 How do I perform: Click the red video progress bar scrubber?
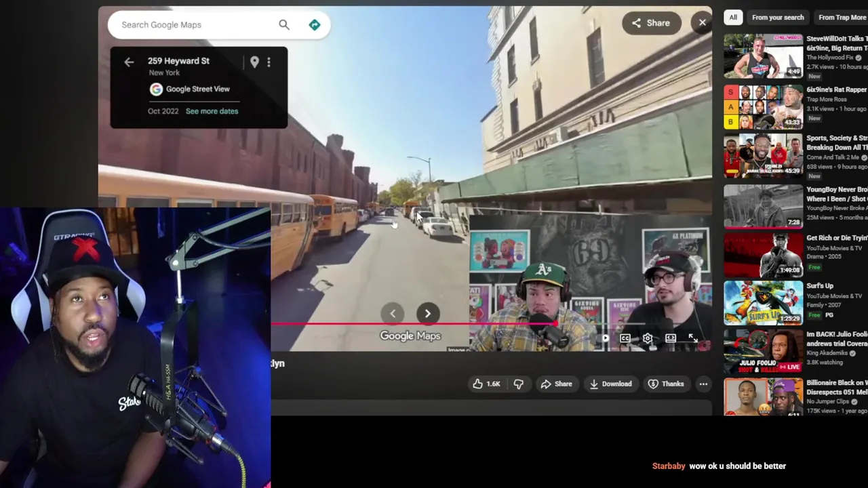coord(555,324)
